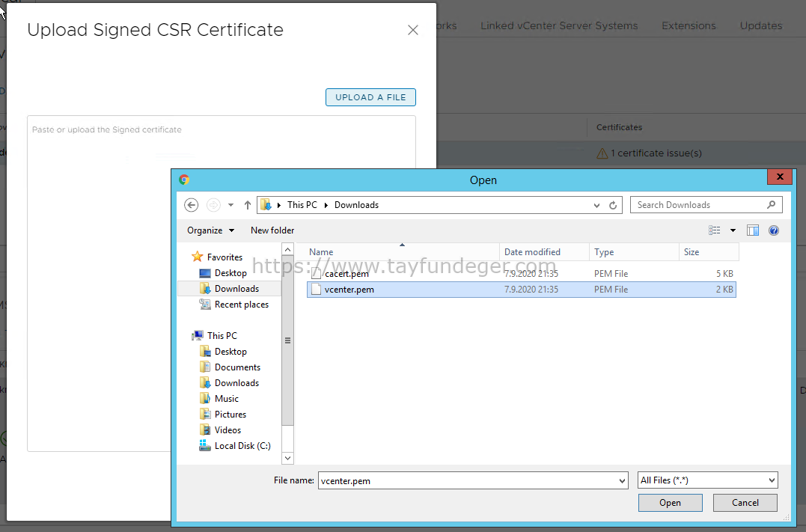Select Local Disk (C:)

tap(242, 446)
